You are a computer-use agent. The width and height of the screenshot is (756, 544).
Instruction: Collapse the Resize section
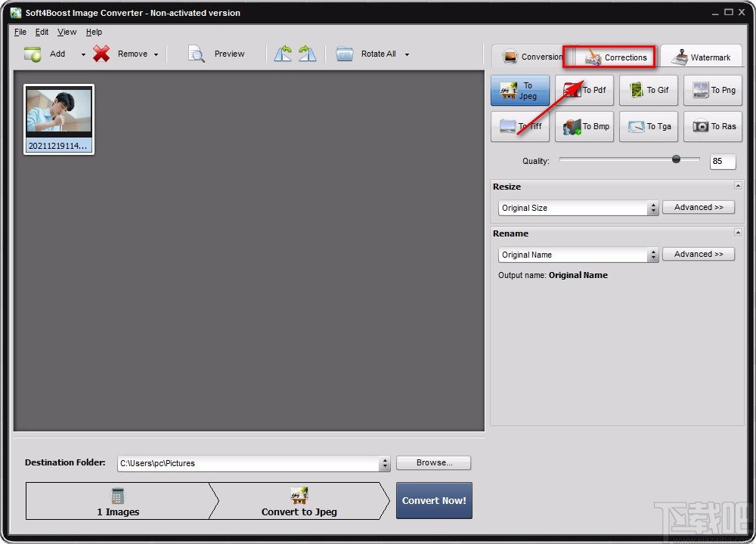738,186
